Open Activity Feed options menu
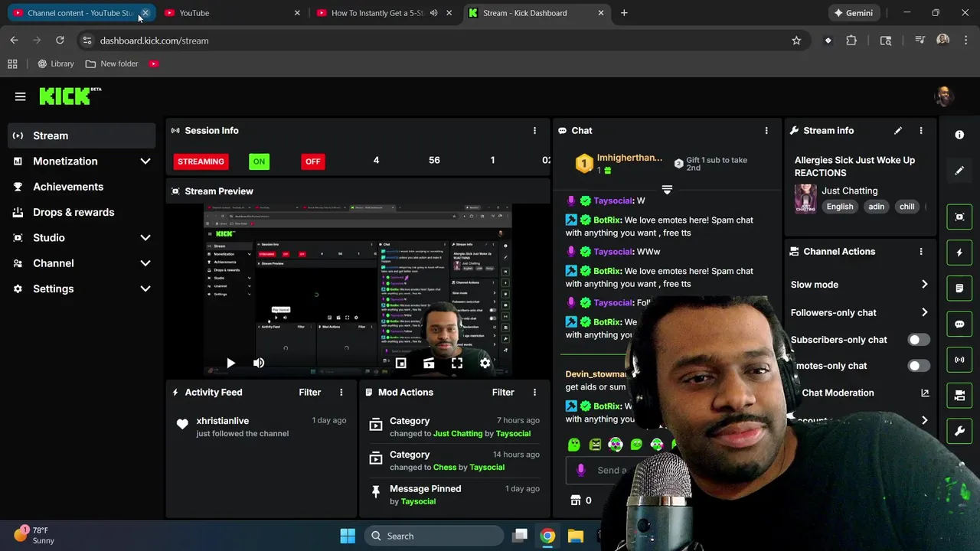The image size is (980, 551). (341, 393)
